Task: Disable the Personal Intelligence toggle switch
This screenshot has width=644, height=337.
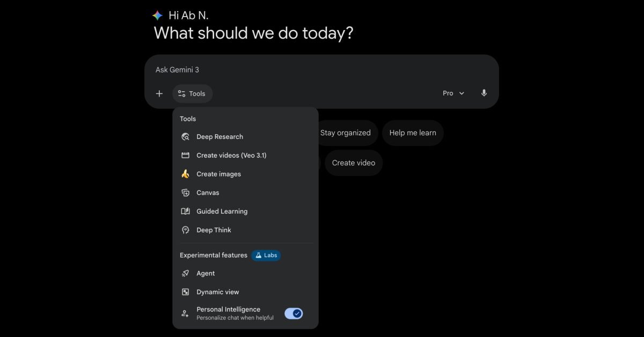Action: (x=294, y=313)
